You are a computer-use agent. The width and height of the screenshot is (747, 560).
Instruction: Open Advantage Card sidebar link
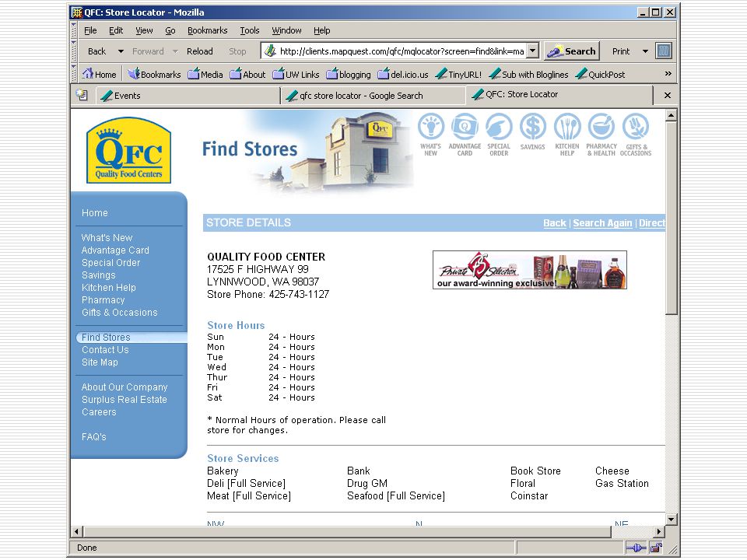click(x=115, y=250)
